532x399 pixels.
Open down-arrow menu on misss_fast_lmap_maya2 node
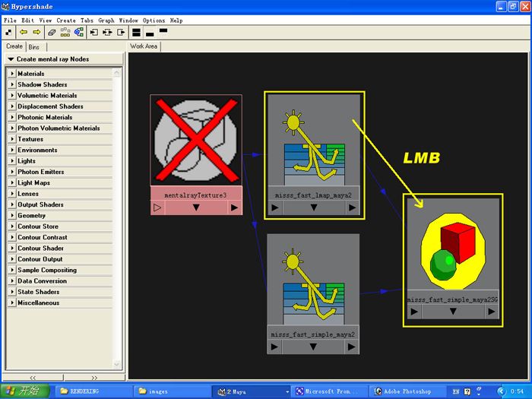click(314, 207)
